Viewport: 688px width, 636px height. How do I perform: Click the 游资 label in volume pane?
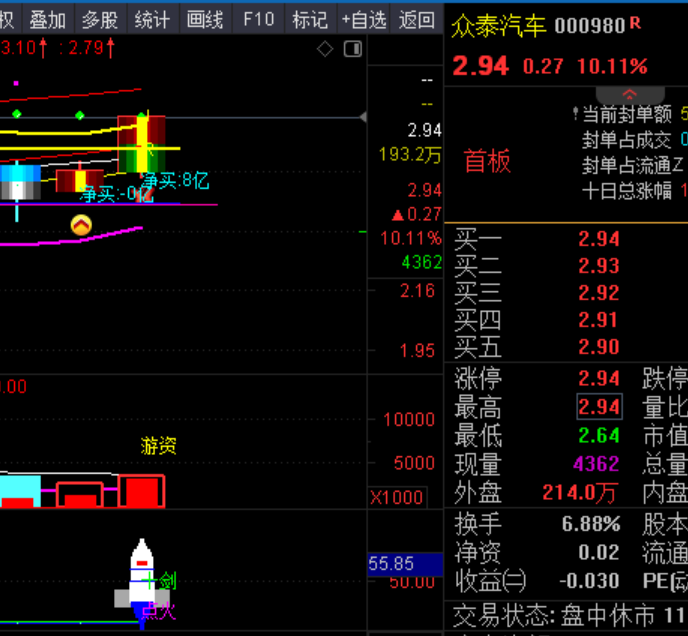[158, 446]
